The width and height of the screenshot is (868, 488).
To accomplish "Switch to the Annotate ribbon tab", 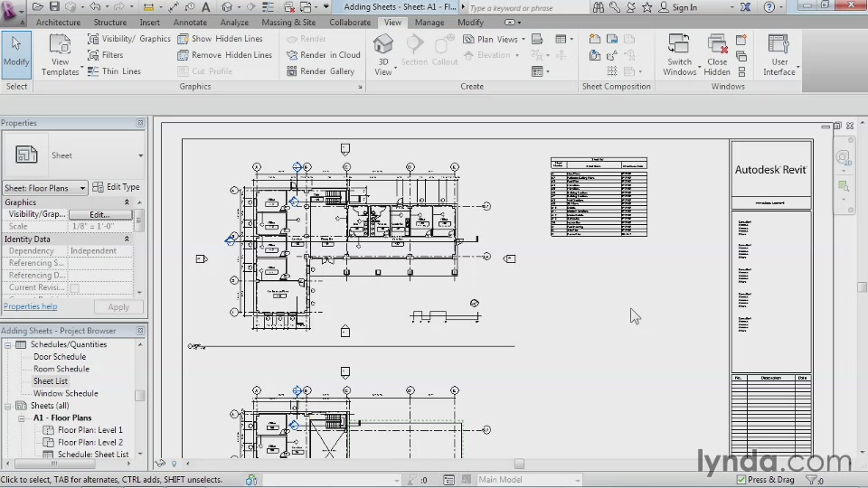I will (x=190, y=23).
